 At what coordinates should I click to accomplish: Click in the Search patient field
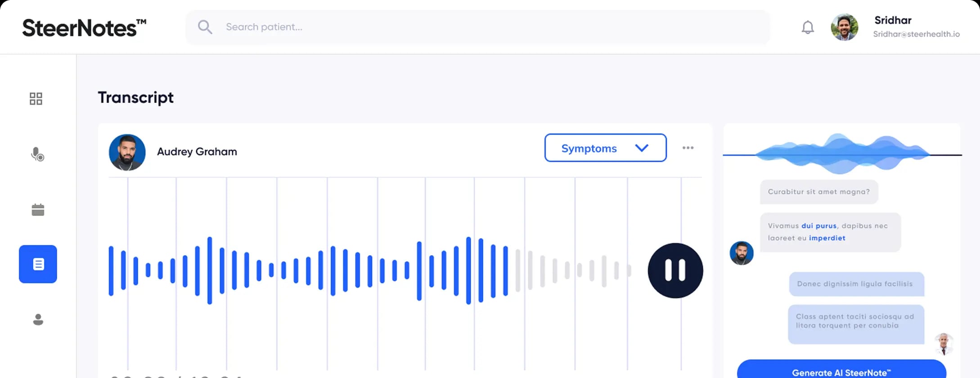pos(450,27)
